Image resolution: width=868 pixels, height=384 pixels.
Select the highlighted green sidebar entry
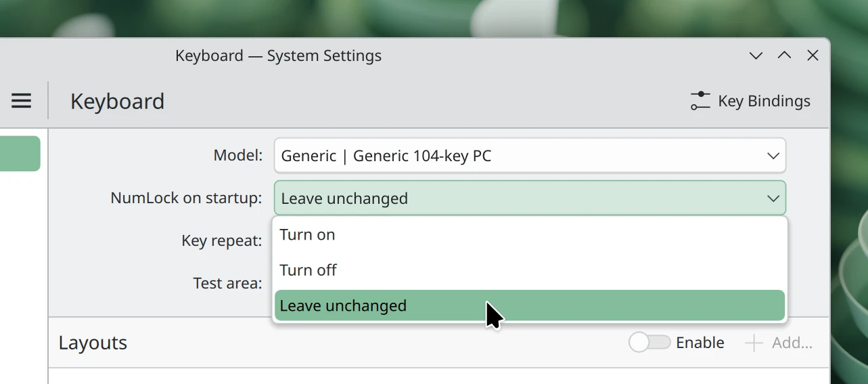pyautogui.click(x=20, y=154)
